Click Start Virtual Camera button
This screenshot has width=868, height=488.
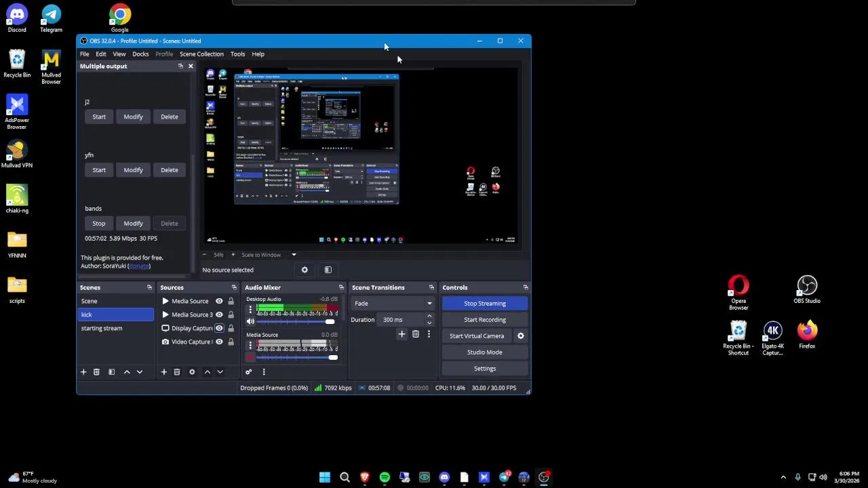pyautogui.click(x=477, y=336)
